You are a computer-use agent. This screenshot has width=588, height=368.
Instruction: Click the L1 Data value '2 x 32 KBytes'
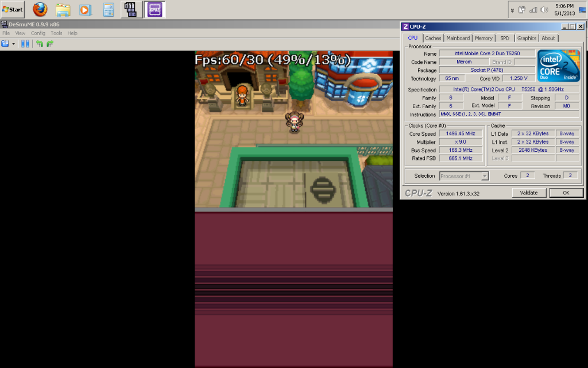533,133
